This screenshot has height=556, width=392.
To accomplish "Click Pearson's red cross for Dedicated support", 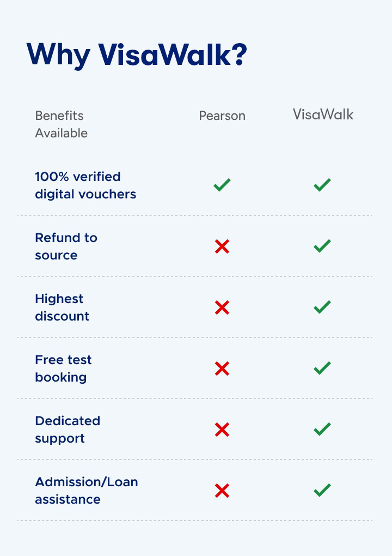I will click(222, 430).
